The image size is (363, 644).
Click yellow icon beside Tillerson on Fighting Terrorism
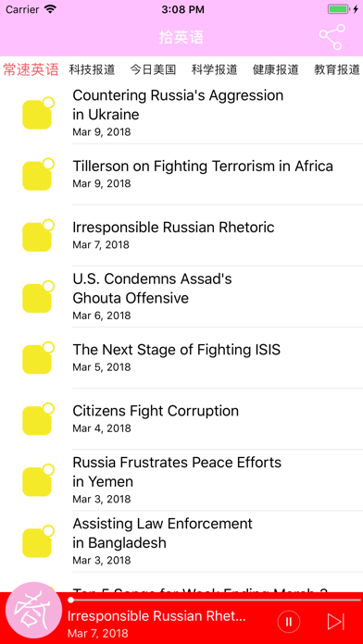pyautogui.click(x=38, y=174)
